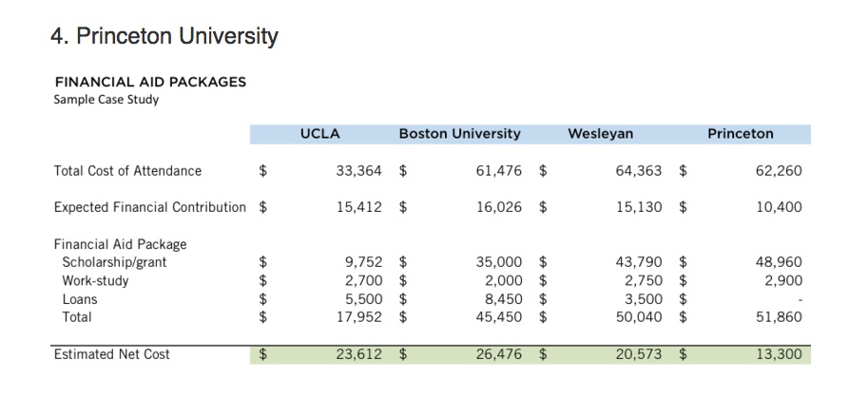
Task: Select the Work-study row label
Action: click(95, 281)
